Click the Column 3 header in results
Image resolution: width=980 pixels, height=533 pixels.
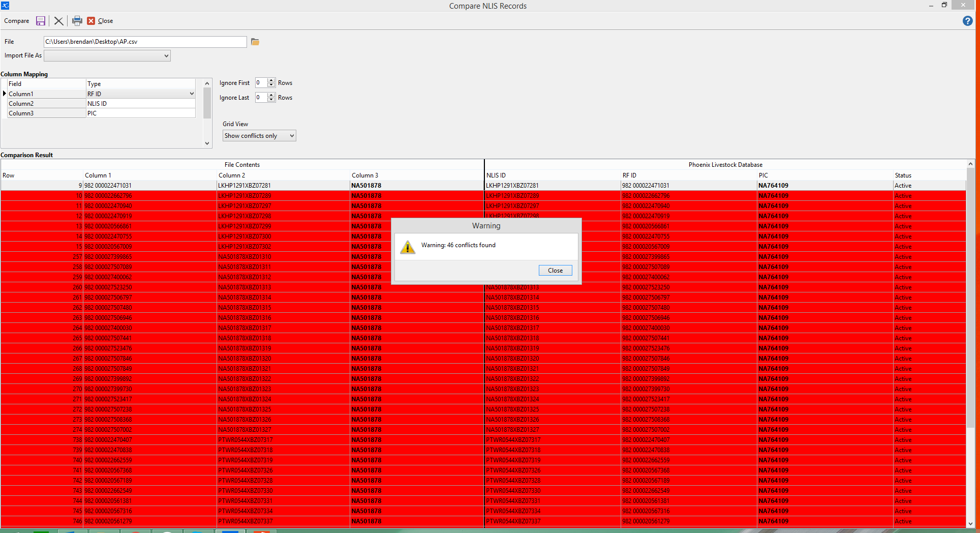pos(417,175)
